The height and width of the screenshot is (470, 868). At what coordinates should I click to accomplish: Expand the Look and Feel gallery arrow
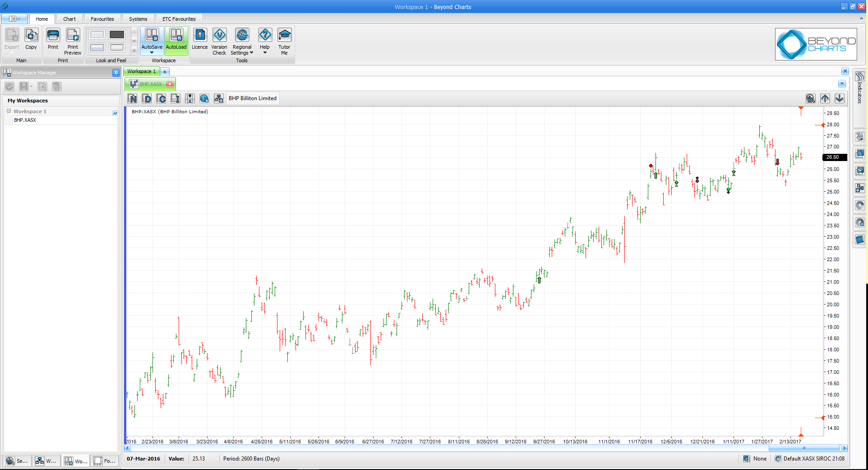click(134, 51)
